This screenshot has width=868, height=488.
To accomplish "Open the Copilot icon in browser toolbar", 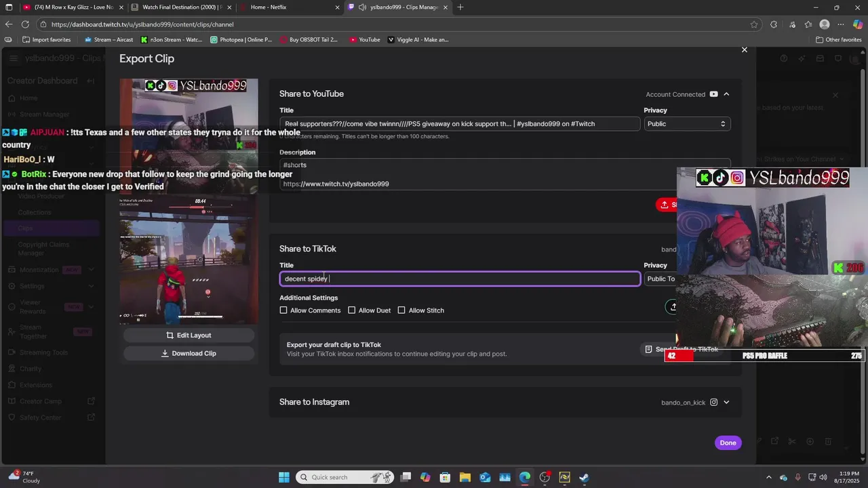I will click(858, 24).
